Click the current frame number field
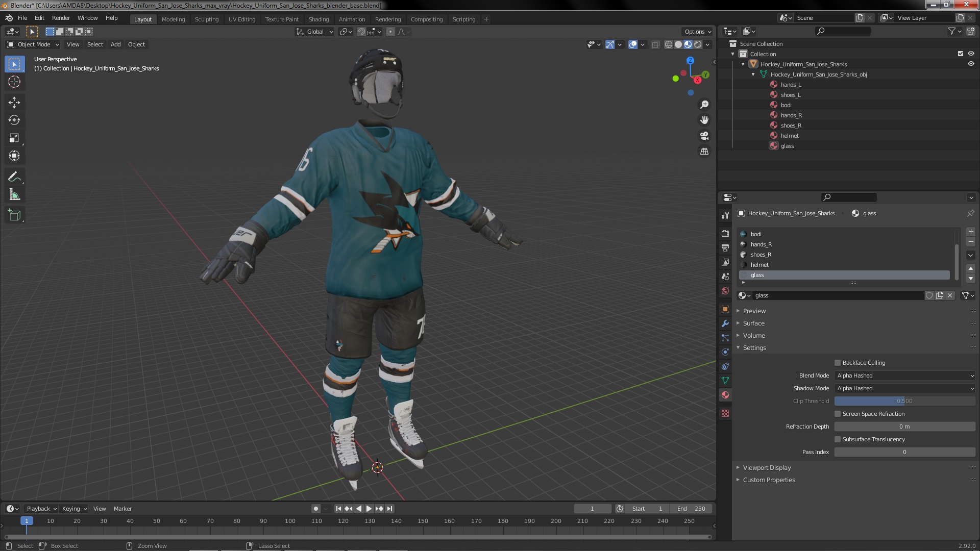The height and width of the screenshot is (551, 980). coord(592,509)
